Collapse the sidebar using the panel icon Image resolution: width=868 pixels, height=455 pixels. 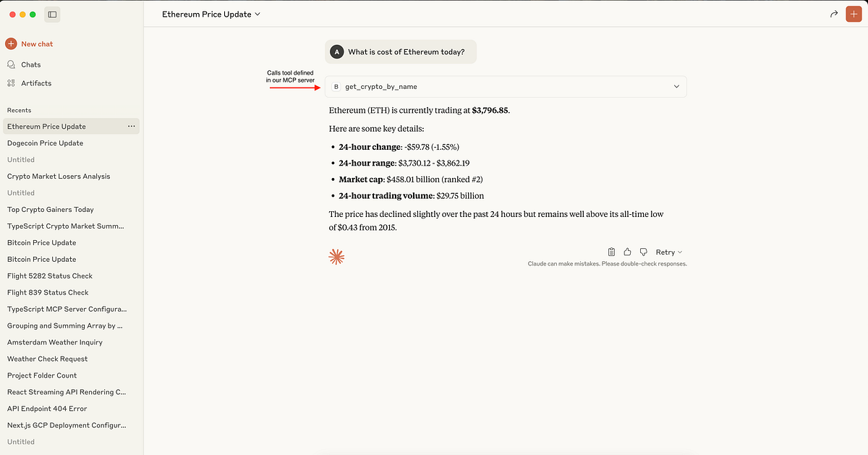click(51, 14)
